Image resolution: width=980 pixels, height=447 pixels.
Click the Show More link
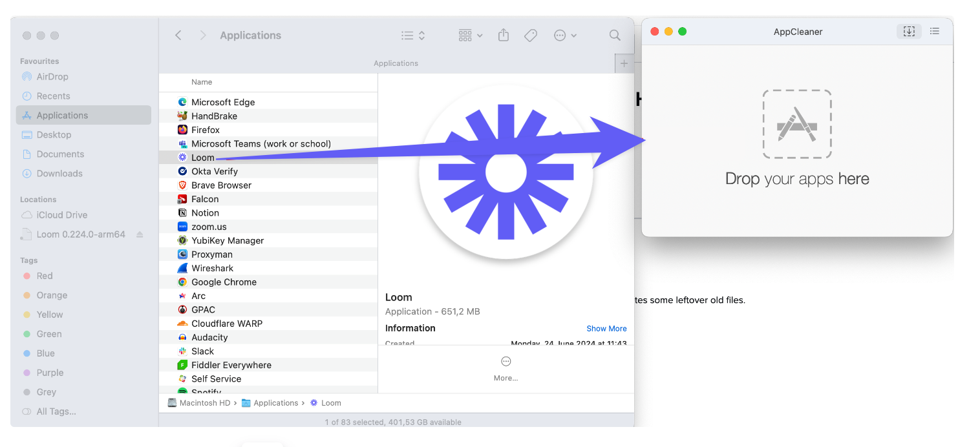(606, 328)
